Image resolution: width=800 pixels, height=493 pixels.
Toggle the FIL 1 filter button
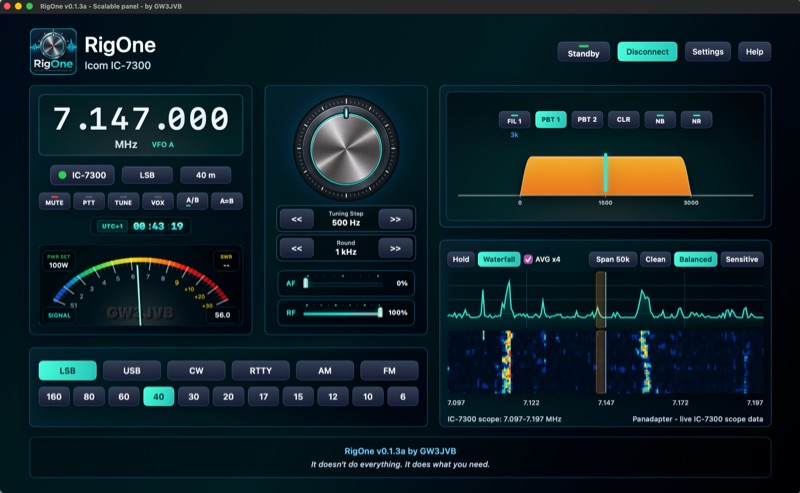514,120
